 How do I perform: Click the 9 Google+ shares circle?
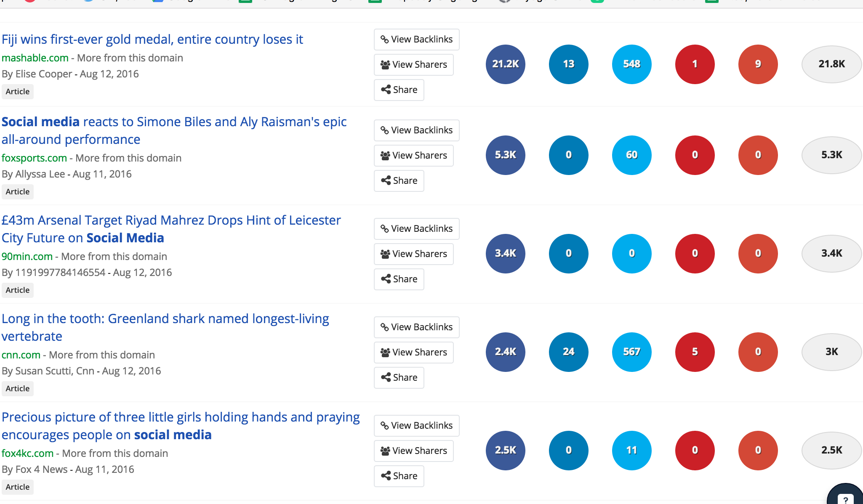(758, 64)
